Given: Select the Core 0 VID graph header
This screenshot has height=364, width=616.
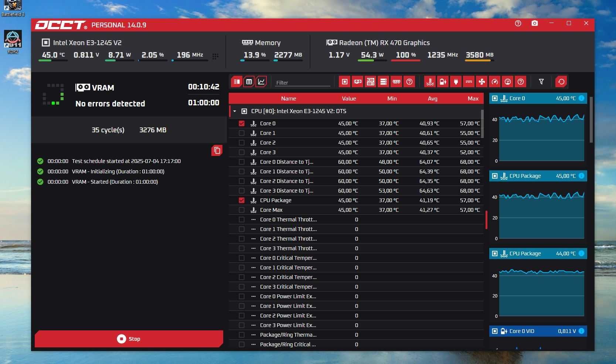Looking at the screenshot, I should 538,331.
